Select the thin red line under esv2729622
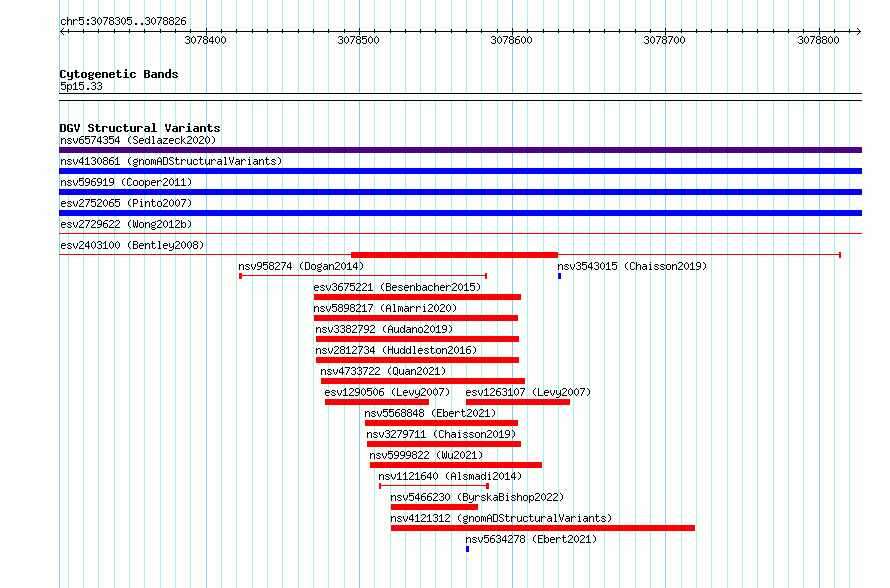This screenshot has width=890, height=588. coord(460,234)
